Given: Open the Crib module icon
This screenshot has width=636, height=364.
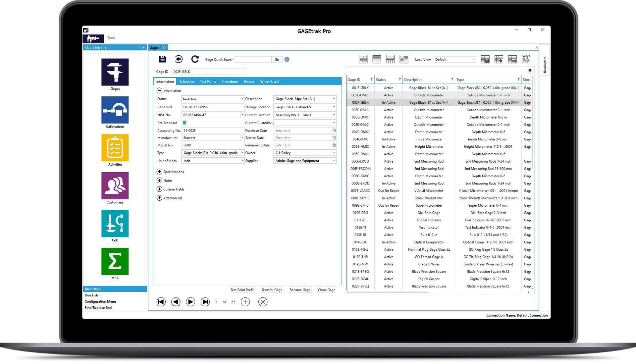Looking at the screenshot, I should (115, 224).
